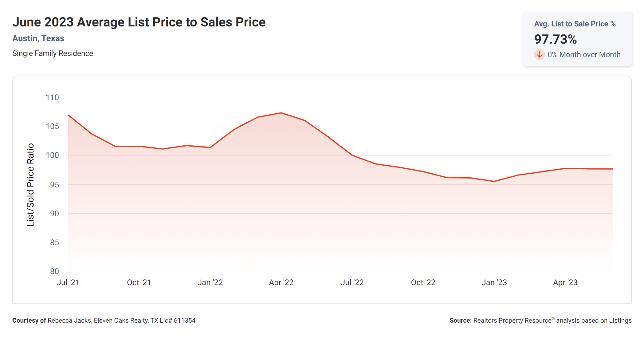644x338 pixels.
Task: Click the Avg. List to Sale Price % label
Action: point(575,24)
